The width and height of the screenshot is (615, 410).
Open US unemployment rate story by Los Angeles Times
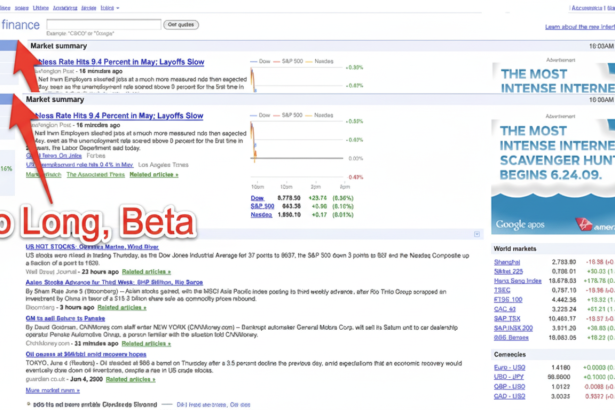coord(80,165)
